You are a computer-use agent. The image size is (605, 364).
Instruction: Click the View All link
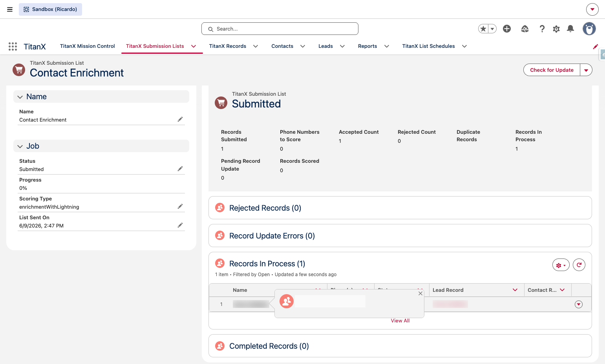400,321
